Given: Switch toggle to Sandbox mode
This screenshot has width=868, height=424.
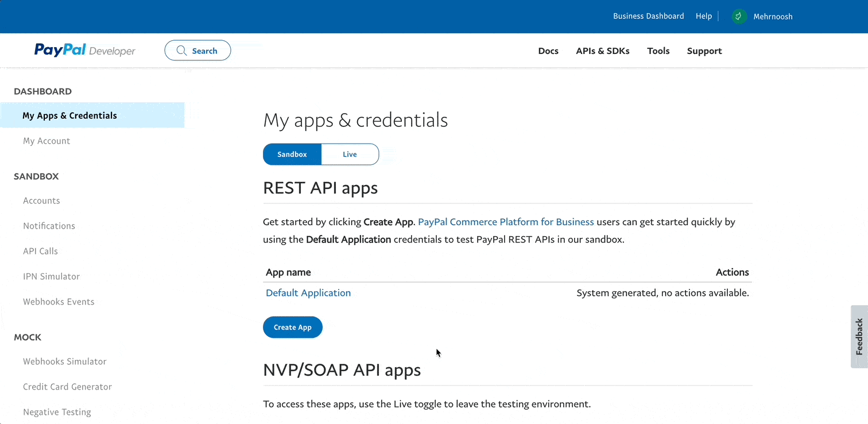Looking at the screenshot, I should point(292,154).
